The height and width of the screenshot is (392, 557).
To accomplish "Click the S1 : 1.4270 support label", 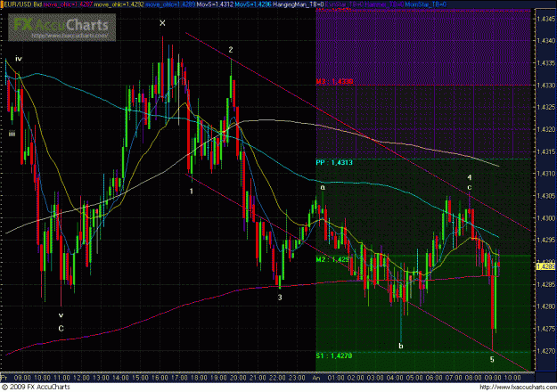I will 334,355.
